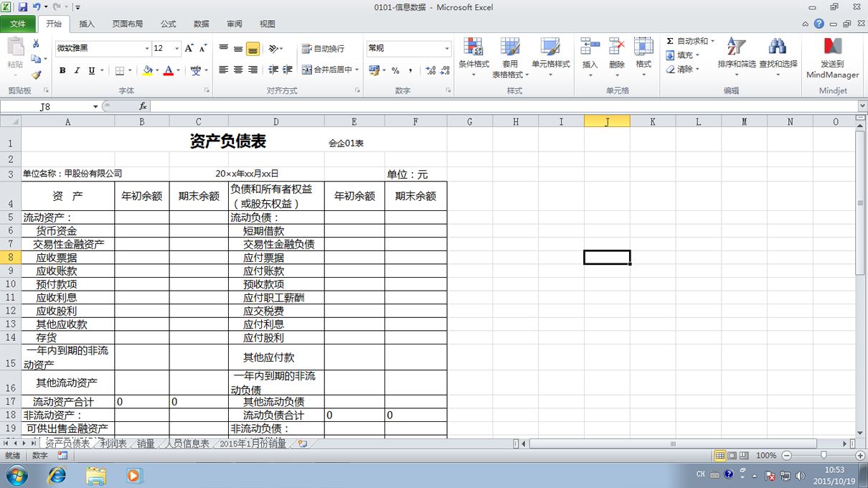Image resolution: width=868 pixels, height=488 pixels.
Task: Switch to the 插入 ribbon tab
Action: click(87, 24)
